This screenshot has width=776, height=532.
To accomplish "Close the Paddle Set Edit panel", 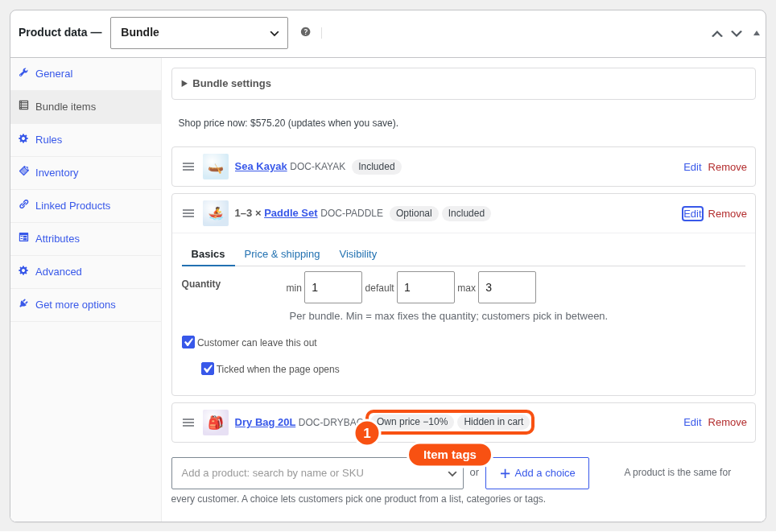I will click(692, 214).
